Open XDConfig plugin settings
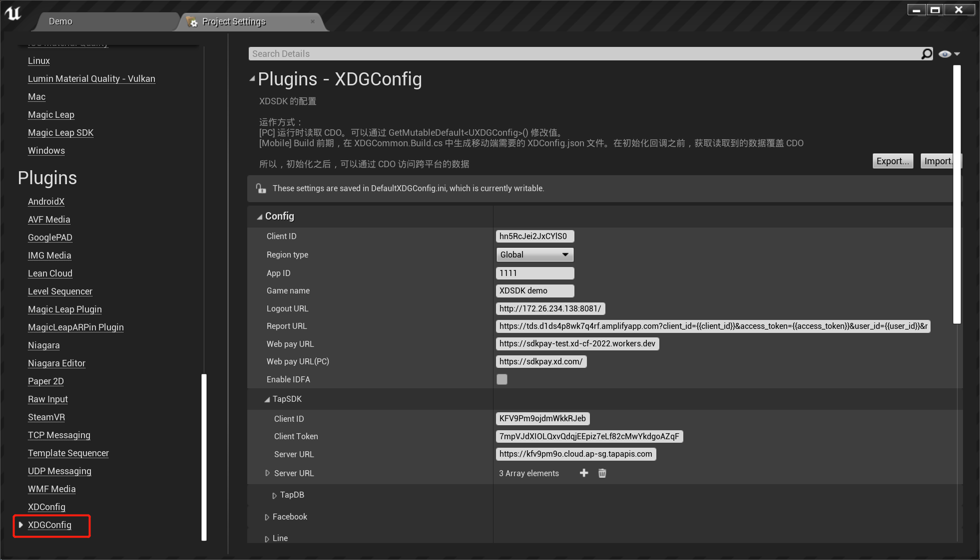 click(x=46, y=507)
